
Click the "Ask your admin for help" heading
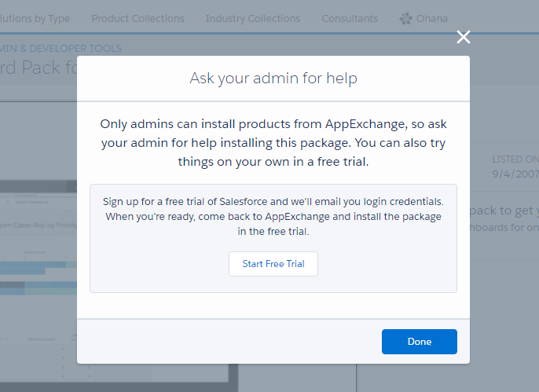click(273, 79)
